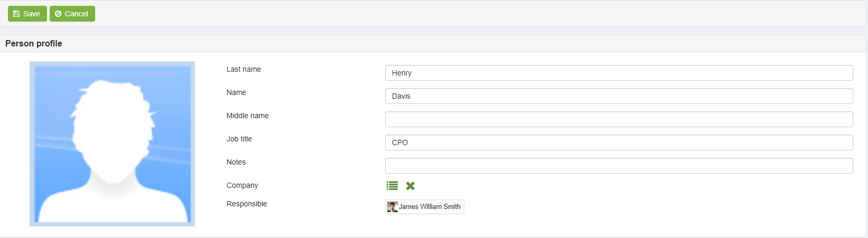Click the Last name label
Screen dimensions: 868x238
(244, 69)
